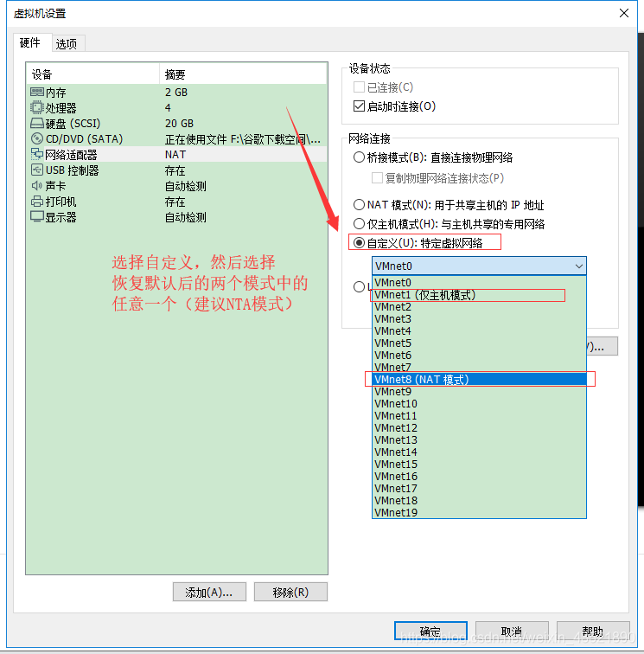Screen dimensions: 644x654
Task: Click the 移除(R) button
Action: (290, 592)
